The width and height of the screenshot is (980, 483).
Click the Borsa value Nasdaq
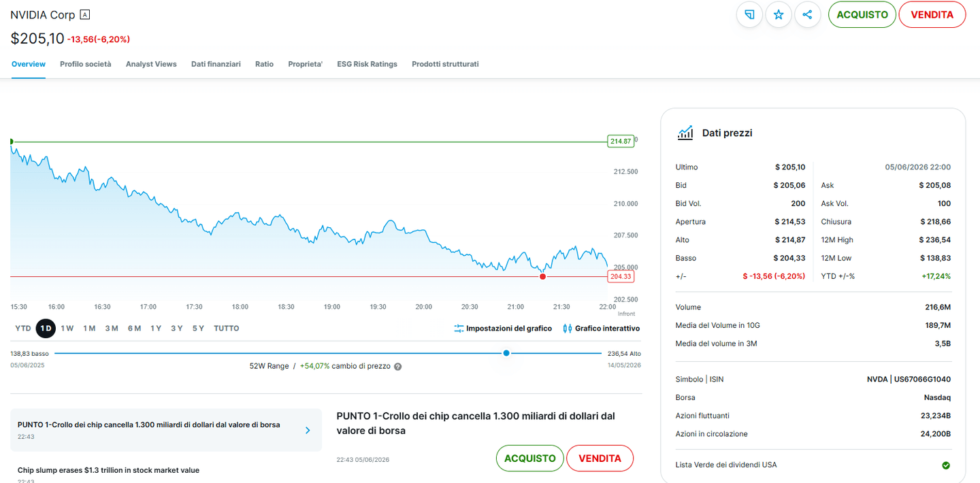tap(937, 397)
